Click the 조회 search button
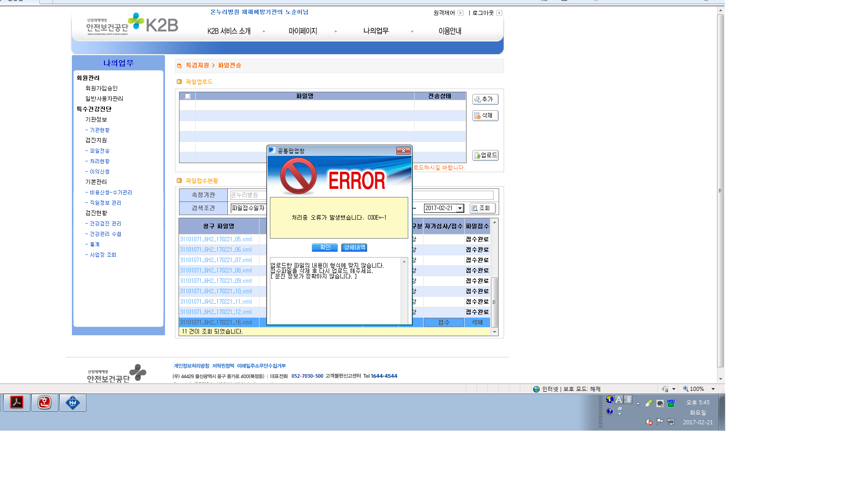Image resolution: width=868 pixels, height=488 pixels. point(482,208)
